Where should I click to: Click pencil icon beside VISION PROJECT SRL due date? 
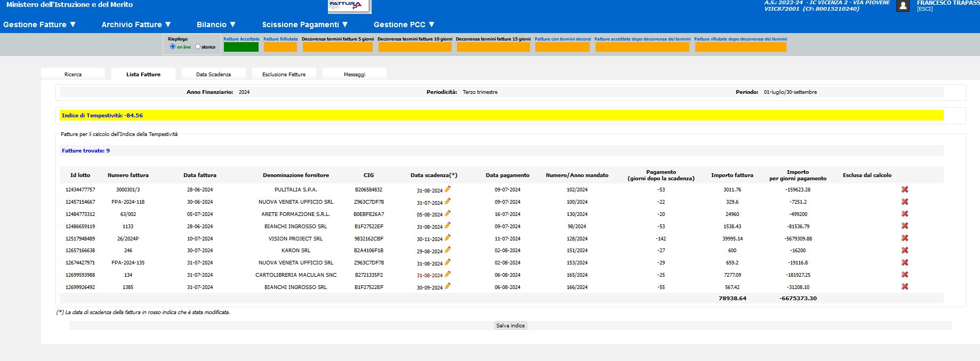tap(448, 238)
